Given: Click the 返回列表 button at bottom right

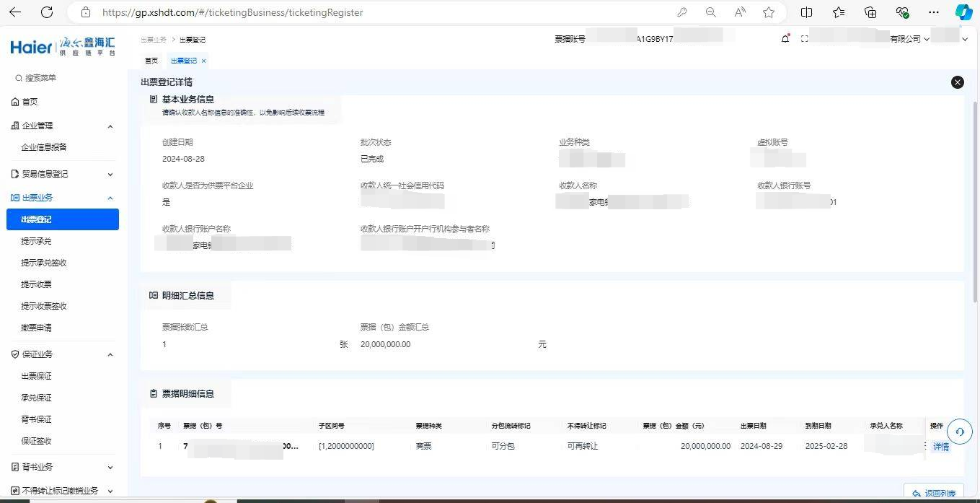Looking at the screenshot, I should 933,493.
